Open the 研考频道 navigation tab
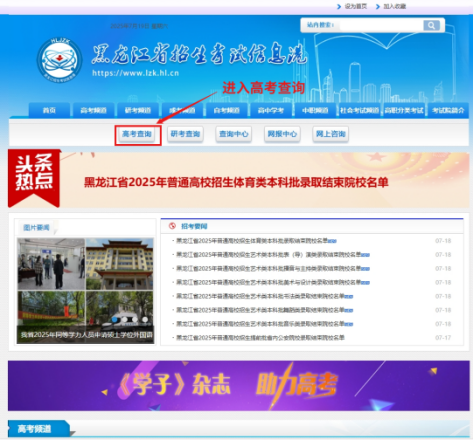The width and height of the screenshot is (473, 440). click(138, 110)
